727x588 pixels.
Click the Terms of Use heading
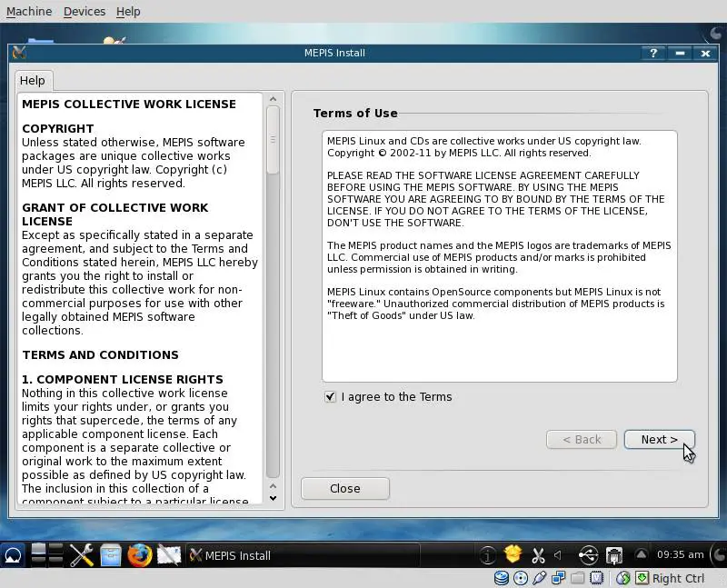click(x=355, y=114)
